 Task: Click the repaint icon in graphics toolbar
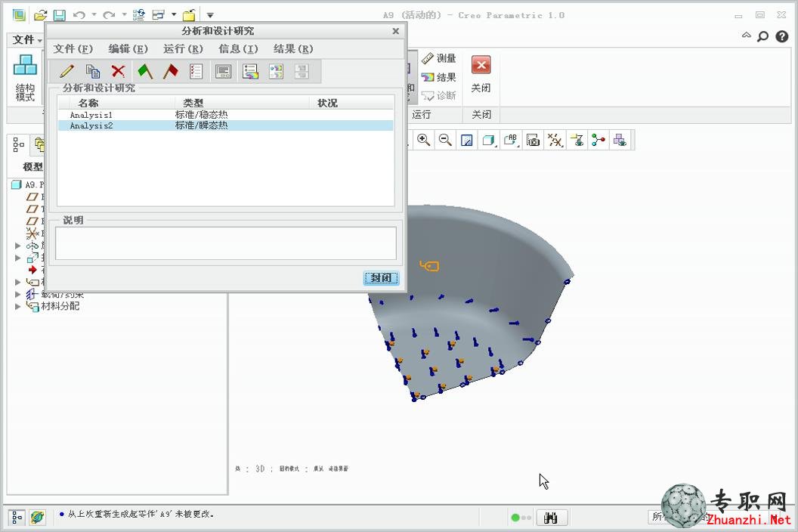(467, 140)
